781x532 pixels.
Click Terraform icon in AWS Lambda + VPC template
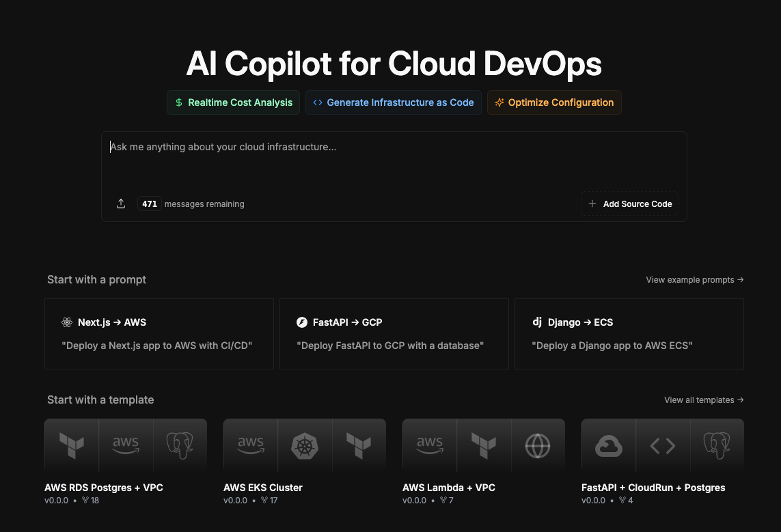(484, 445)
